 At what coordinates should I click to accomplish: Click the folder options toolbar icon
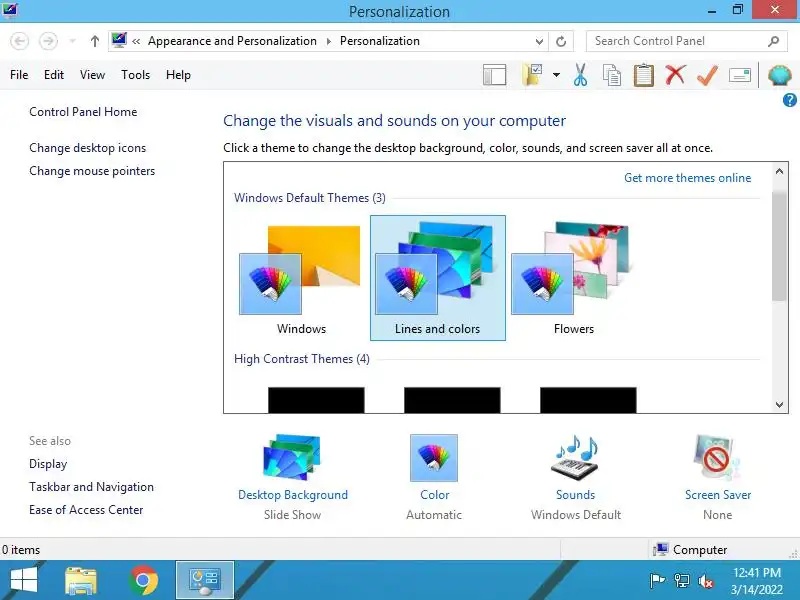(x=532, y=75)
